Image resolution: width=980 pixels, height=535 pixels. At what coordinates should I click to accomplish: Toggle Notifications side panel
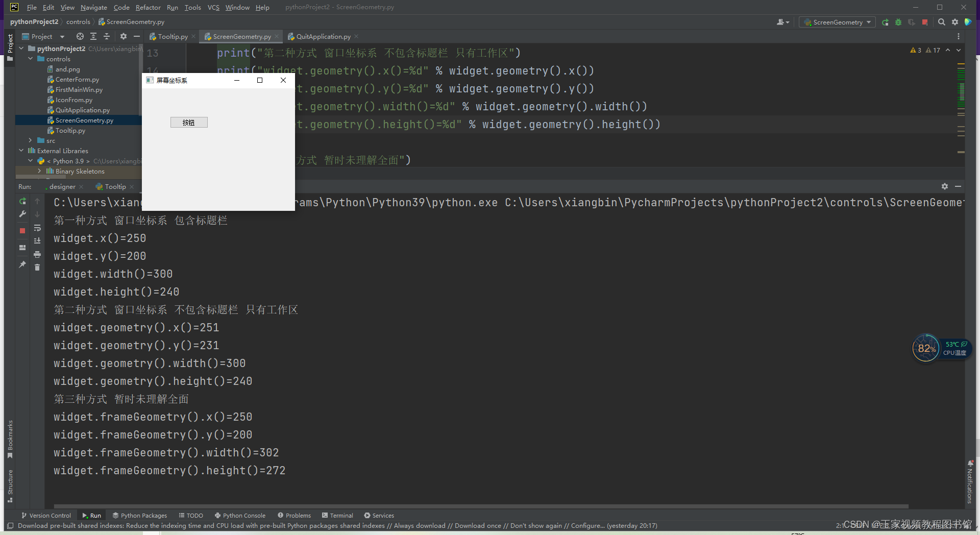pos(970,482)
